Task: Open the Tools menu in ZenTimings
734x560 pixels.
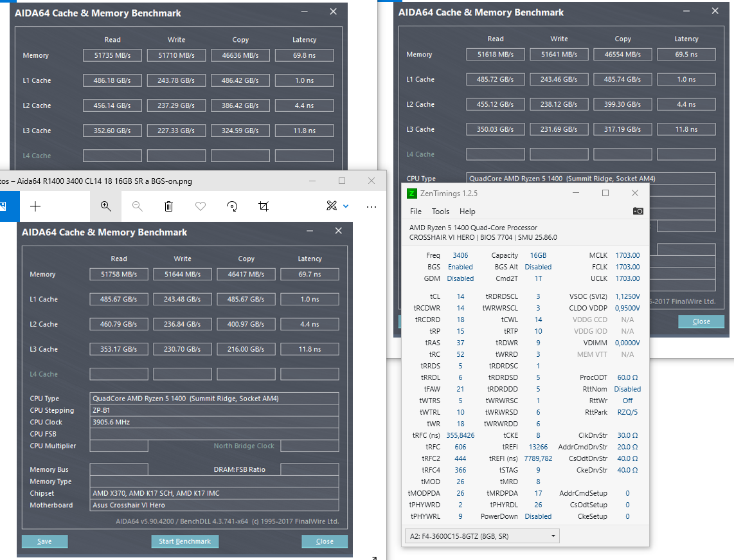Action: coord(441,212)
